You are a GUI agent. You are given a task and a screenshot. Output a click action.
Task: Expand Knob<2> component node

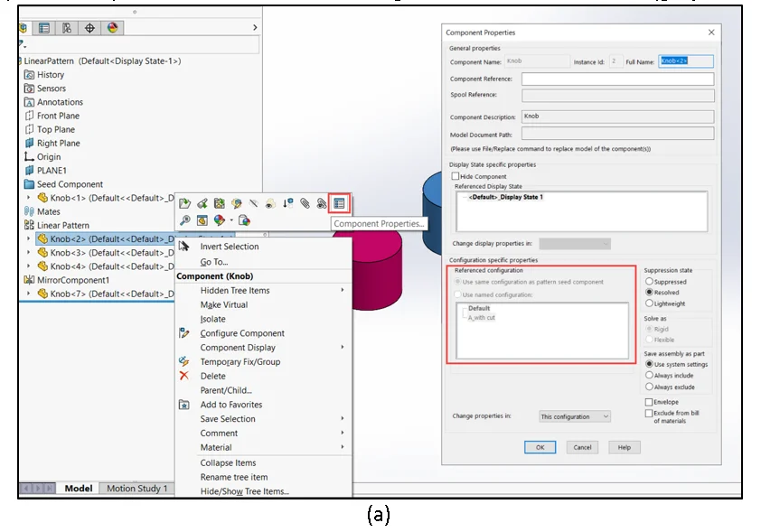(28, 238)
